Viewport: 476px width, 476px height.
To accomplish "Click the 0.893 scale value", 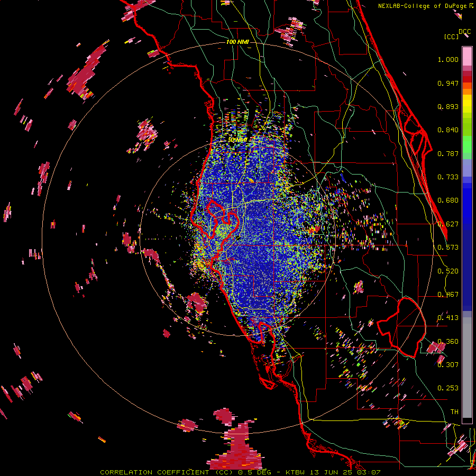I will pyautogui.click(x=448, y=106).
